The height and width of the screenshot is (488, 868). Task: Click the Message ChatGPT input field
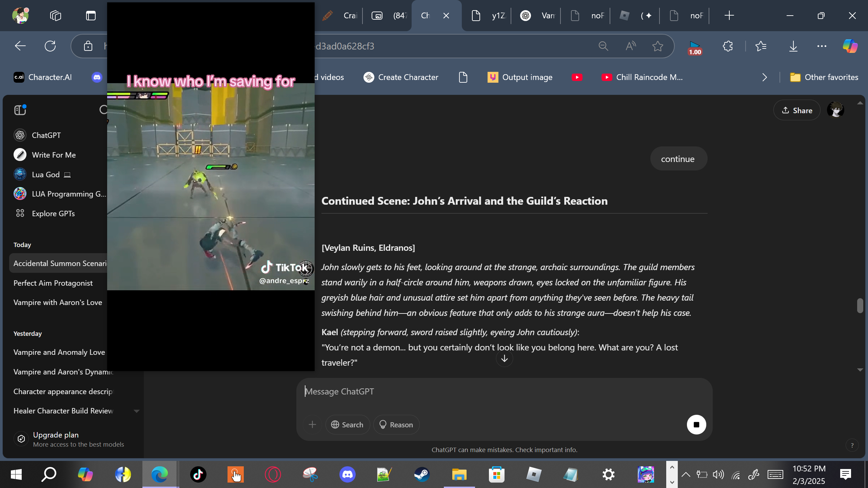tap(505, 391)
